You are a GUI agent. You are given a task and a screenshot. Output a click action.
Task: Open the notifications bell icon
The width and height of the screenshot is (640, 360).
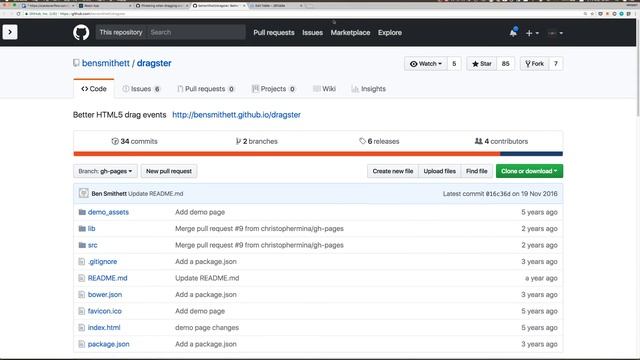point(513,32)
